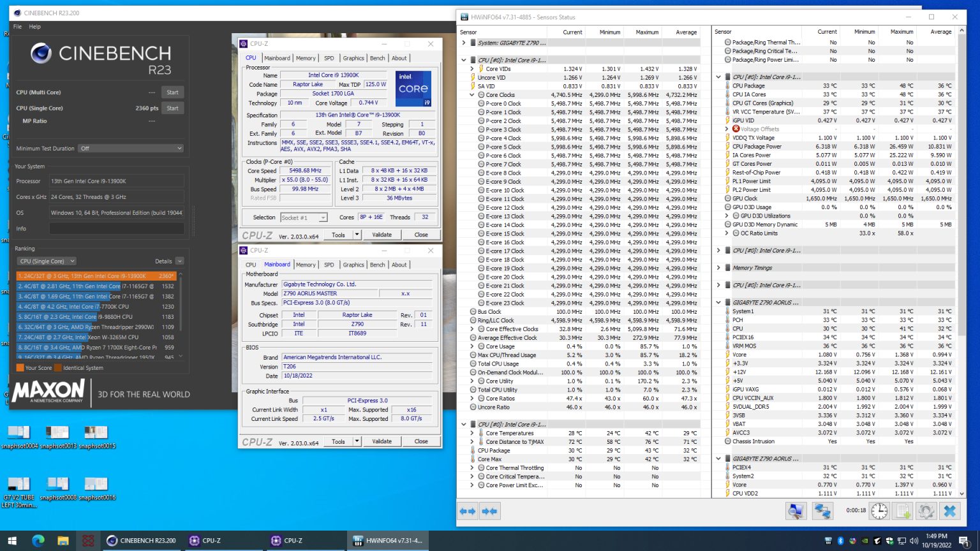Start the CPU Single Core benchmark
Image resolution: width=980 pixels, height=551 pixels.
click(x=172, y=108)
